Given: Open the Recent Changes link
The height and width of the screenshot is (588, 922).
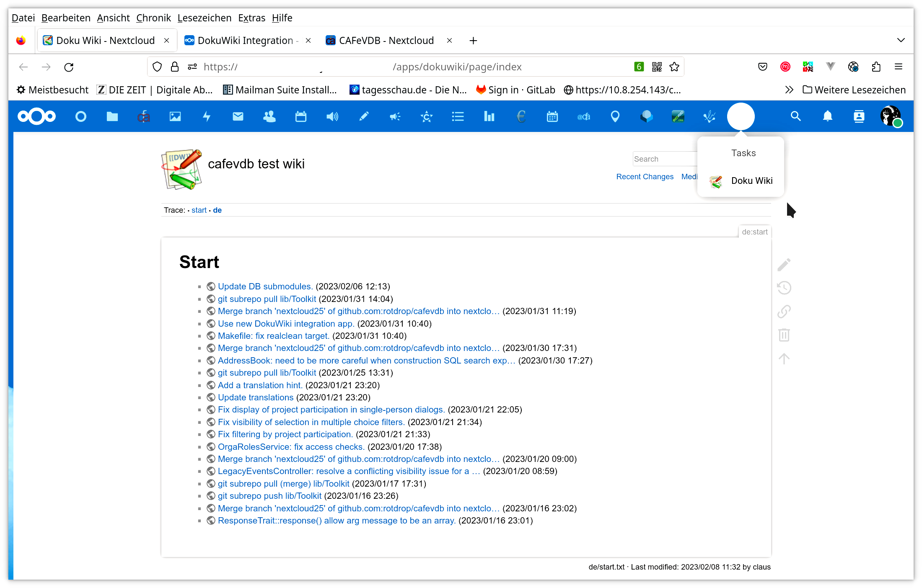Looking at the screenshot, I should click(x=645, y=177).
